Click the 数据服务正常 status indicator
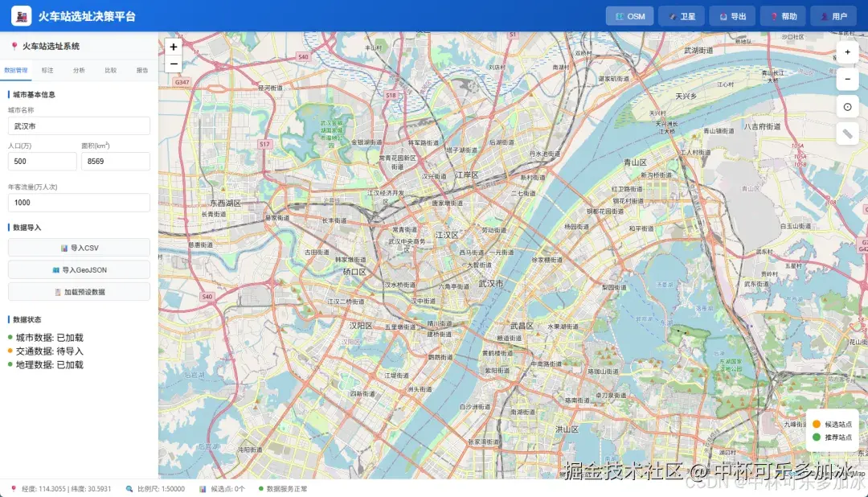The image size is (868, 497). (283, 489)
